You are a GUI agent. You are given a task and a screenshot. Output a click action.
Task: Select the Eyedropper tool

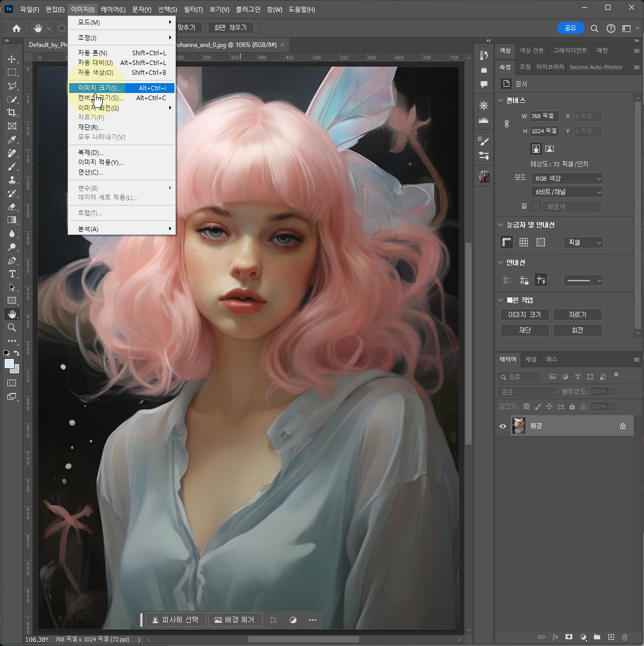12,139
